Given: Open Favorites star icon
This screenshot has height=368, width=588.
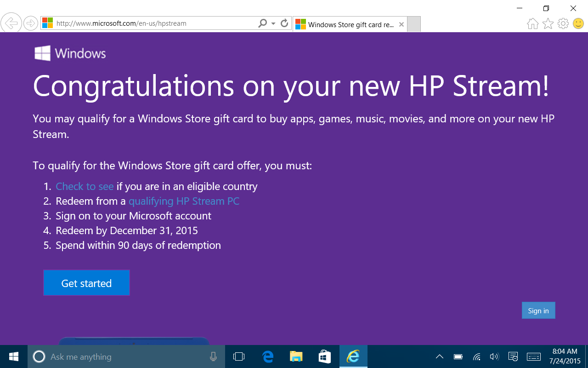Looking at the screenshot, I should pos(548,23).
